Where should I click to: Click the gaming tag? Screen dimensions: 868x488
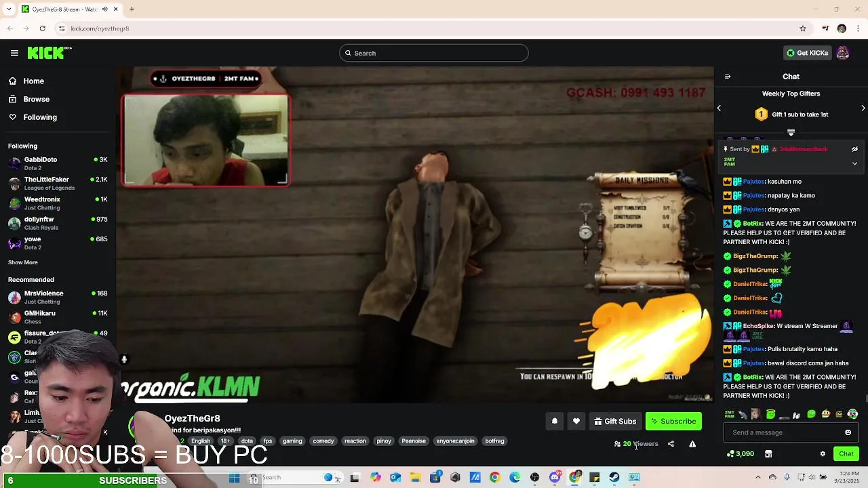coord(292,441)
